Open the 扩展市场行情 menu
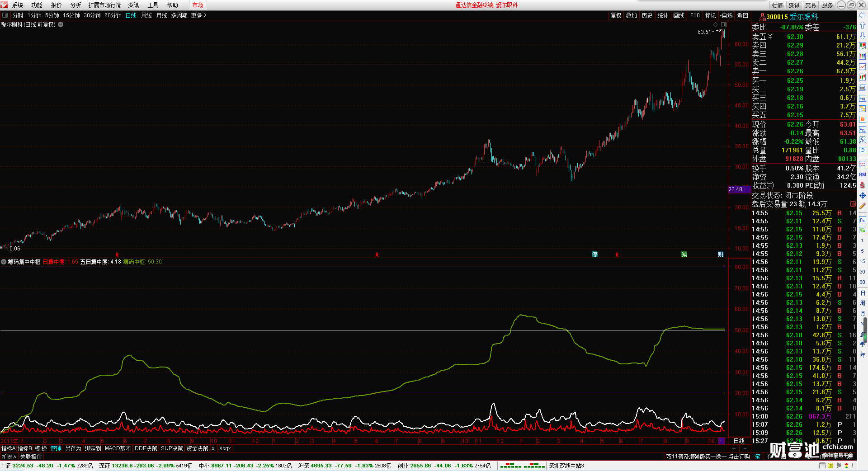868x471 pixels. click(105, 5)
